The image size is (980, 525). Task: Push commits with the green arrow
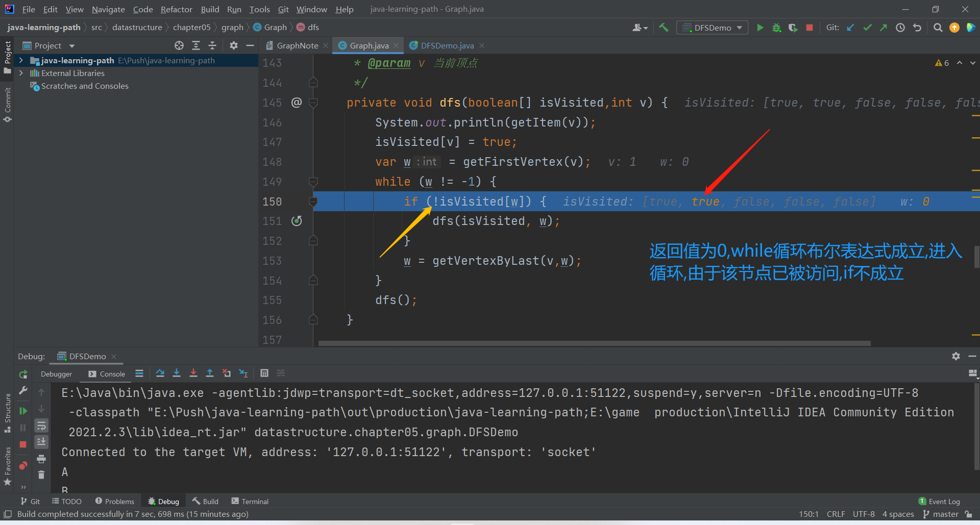point(884,28)
